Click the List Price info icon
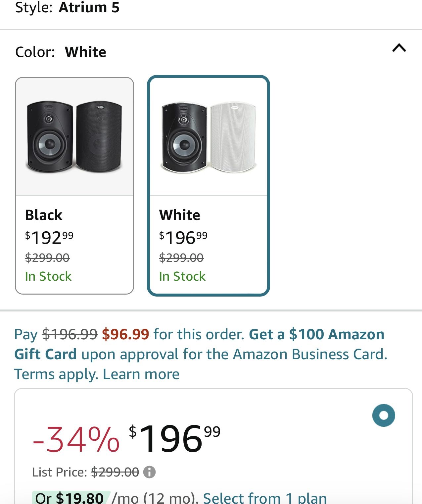This screenshot has width=422, height=504. pos(149,472)
